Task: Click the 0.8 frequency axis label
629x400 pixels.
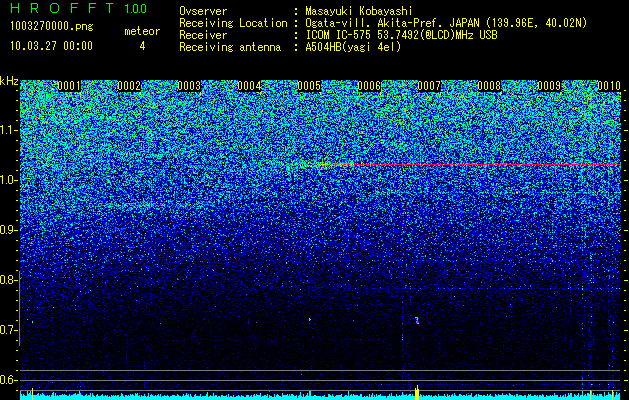Action: pyautogui.click(x=8, y=280)
